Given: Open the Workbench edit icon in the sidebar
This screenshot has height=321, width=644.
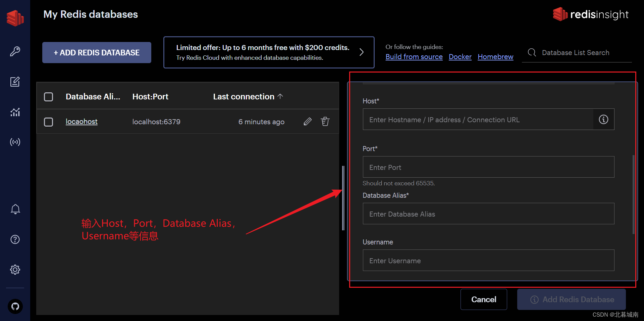Looking at the screenshot, I should click(15, 82).
